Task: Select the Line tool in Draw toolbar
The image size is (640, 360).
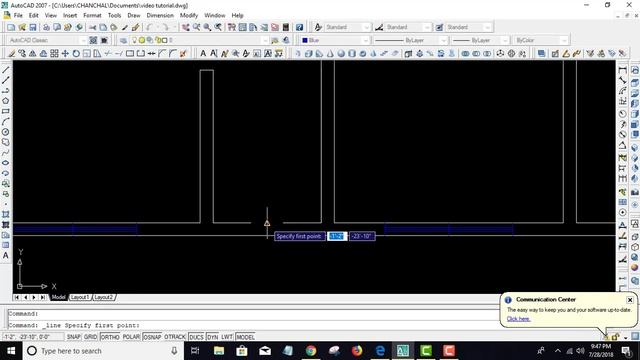Action: [6, 70]
